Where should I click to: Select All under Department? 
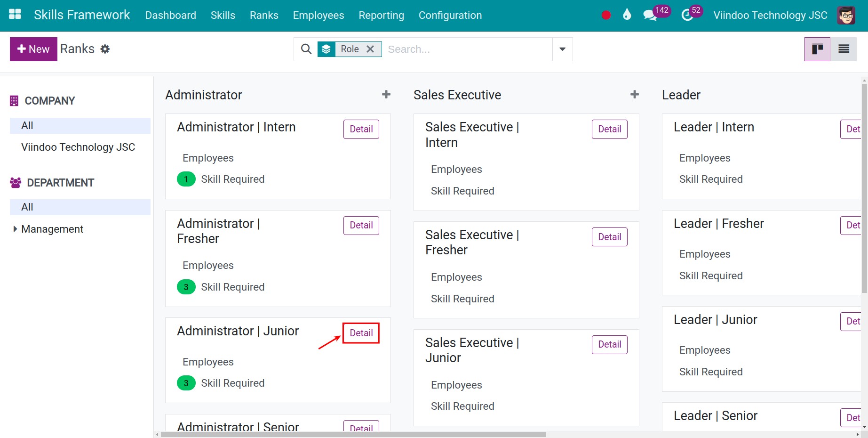pyautogui.click(x=80, y=207)
